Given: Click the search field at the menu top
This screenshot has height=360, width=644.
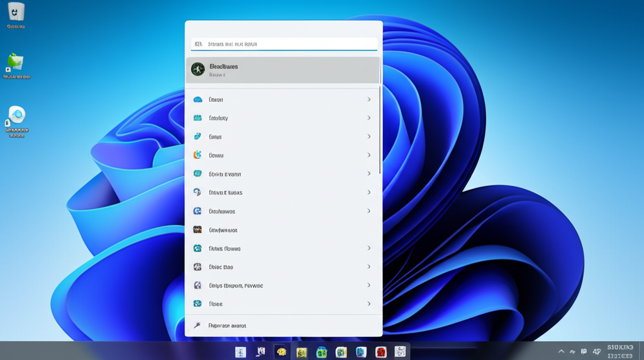Looking at the screenshot, I should (284, 44).
